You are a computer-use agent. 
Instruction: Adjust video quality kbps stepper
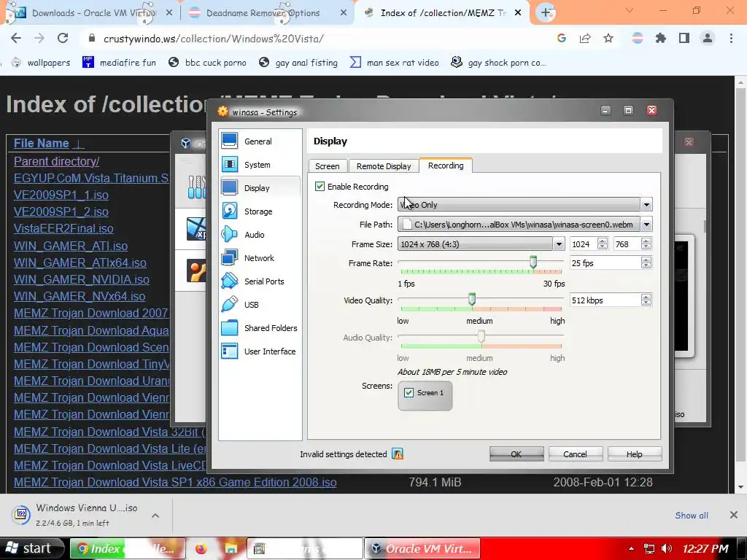[x=646, y=300]
